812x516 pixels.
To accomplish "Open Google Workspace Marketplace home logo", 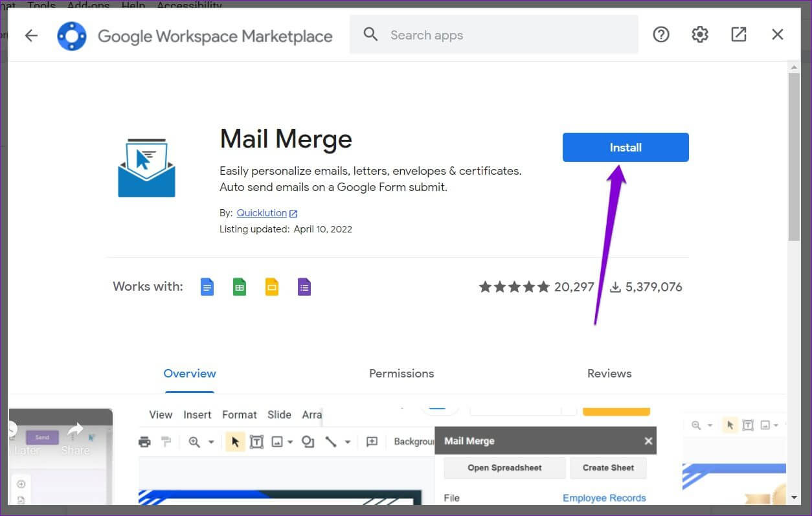I will tap(72, 36).
